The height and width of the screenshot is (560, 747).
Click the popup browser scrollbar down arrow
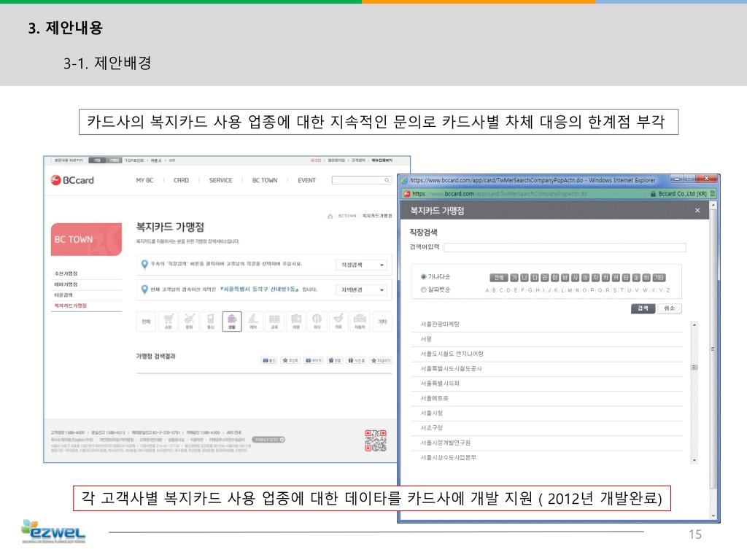pyautogui.click(x=713, y=516)
